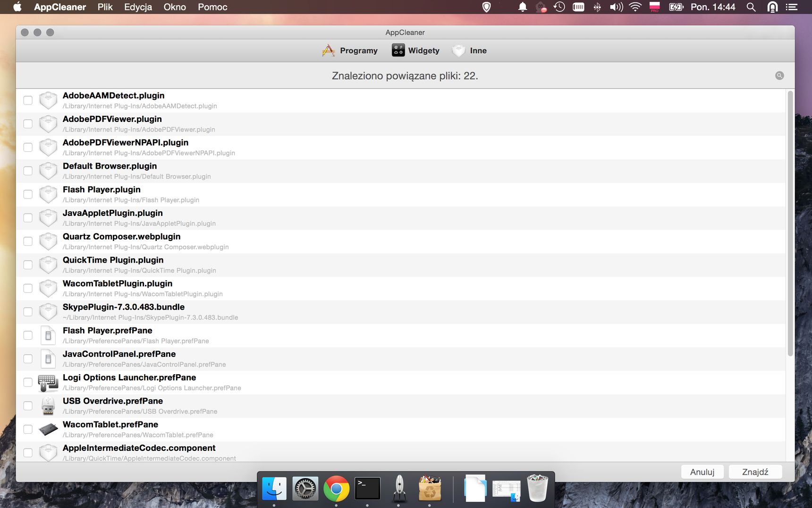Open the AppCleaner application menu
The width and height of the screenshot is (812, 508).
60,7
